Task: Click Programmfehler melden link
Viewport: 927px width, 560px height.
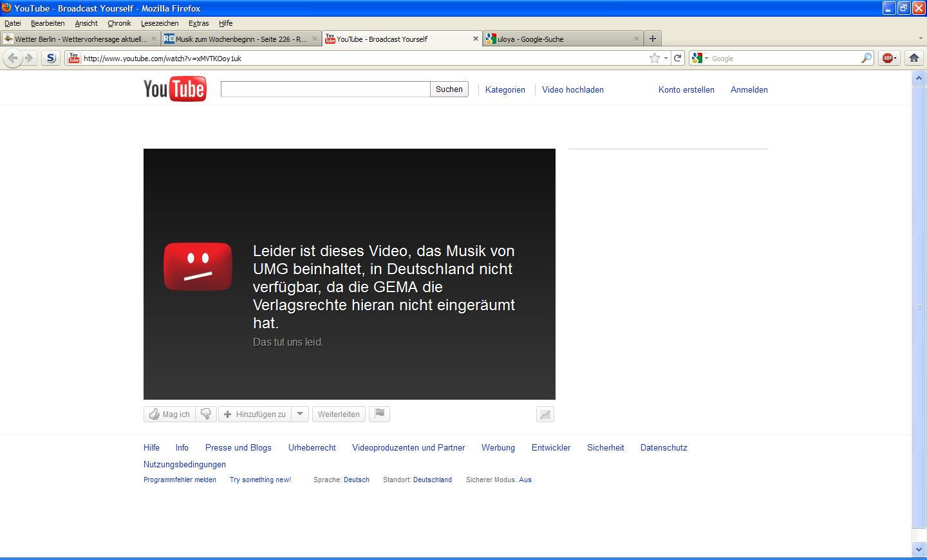Action: pos(180,480)
